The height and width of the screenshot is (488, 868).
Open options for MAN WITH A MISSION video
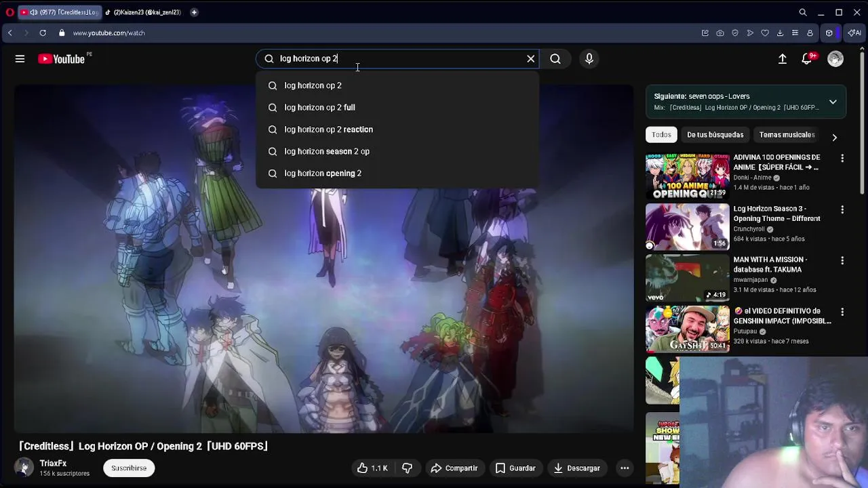pos(842,260)
